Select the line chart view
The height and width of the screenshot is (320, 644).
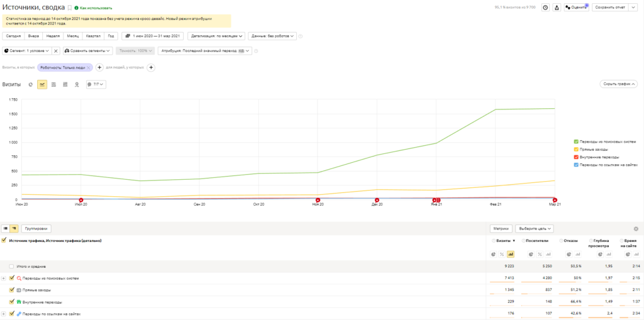coord(42,84)
